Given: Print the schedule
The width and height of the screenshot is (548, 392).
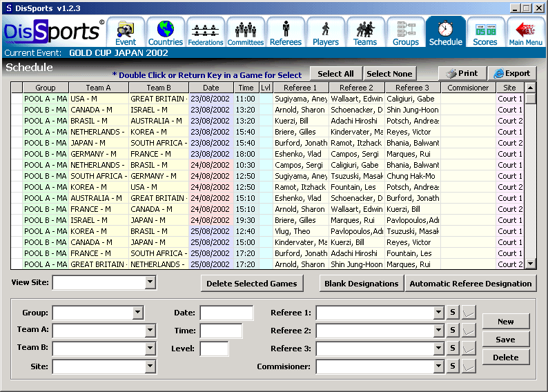Looking at the screenshot, I should 462,73.
